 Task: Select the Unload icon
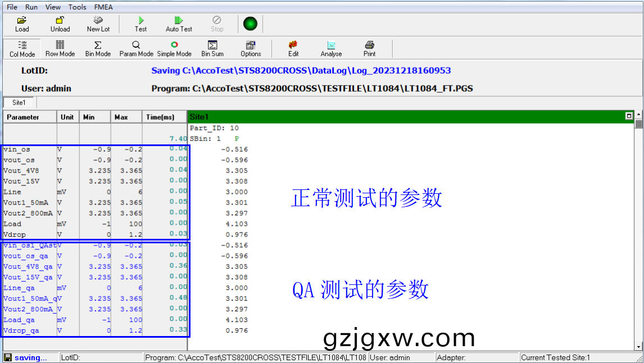pyautogui.click(x=59, y=24)
